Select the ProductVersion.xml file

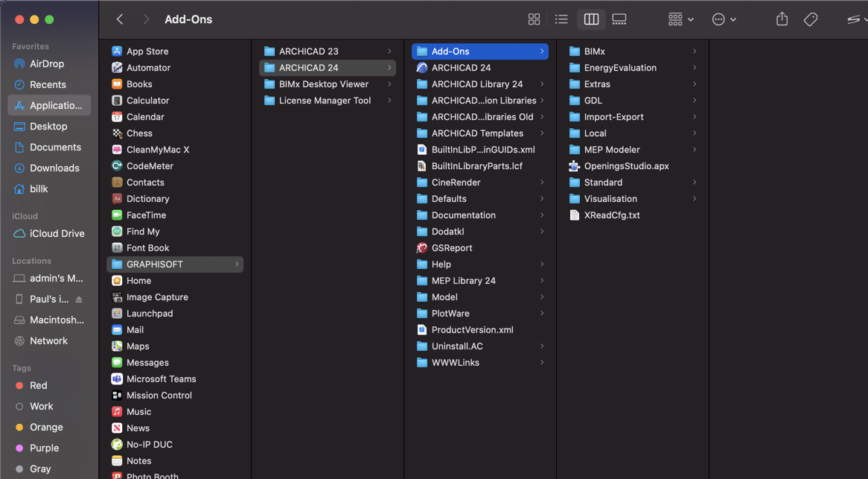[480, 330]
